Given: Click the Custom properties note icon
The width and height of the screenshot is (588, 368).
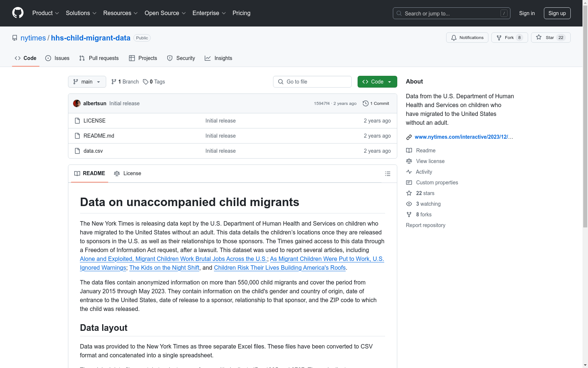Looking at the screenshot, I should coord(409,183).
